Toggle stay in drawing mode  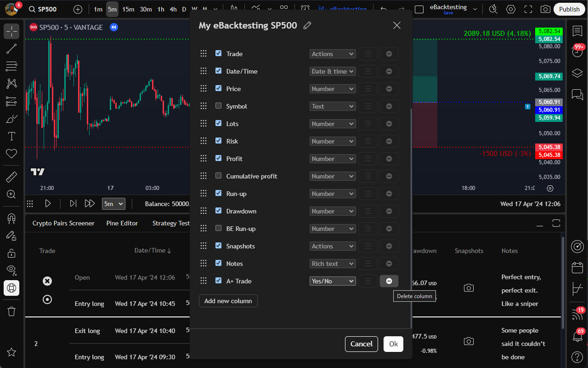11,236
